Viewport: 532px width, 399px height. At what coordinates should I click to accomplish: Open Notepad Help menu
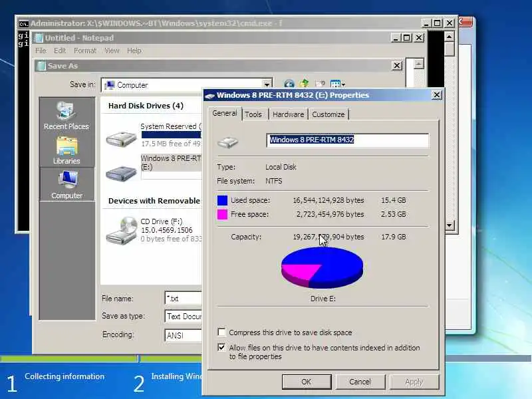coord(134,51)
